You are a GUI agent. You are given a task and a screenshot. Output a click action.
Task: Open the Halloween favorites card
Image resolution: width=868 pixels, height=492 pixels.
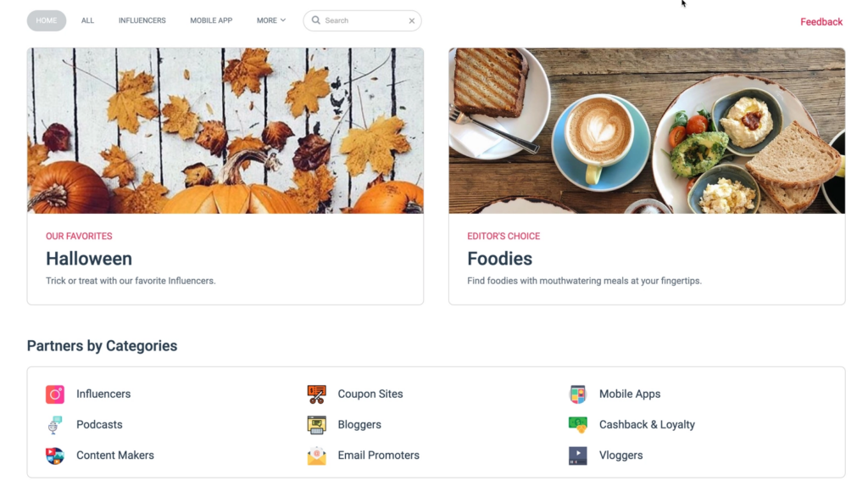[225, 174]
